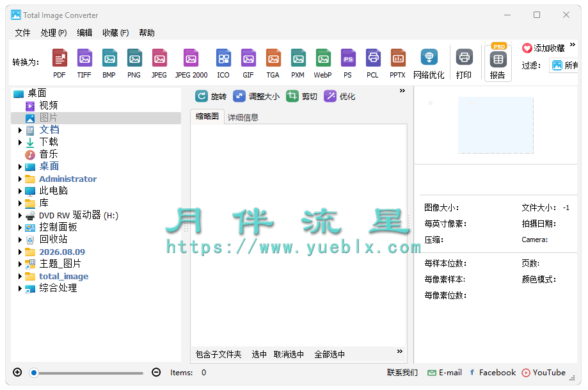Viewport: 588px width, 390px height.
Task: Open the 收藏 (F) menu
Action: coord(116,33)
